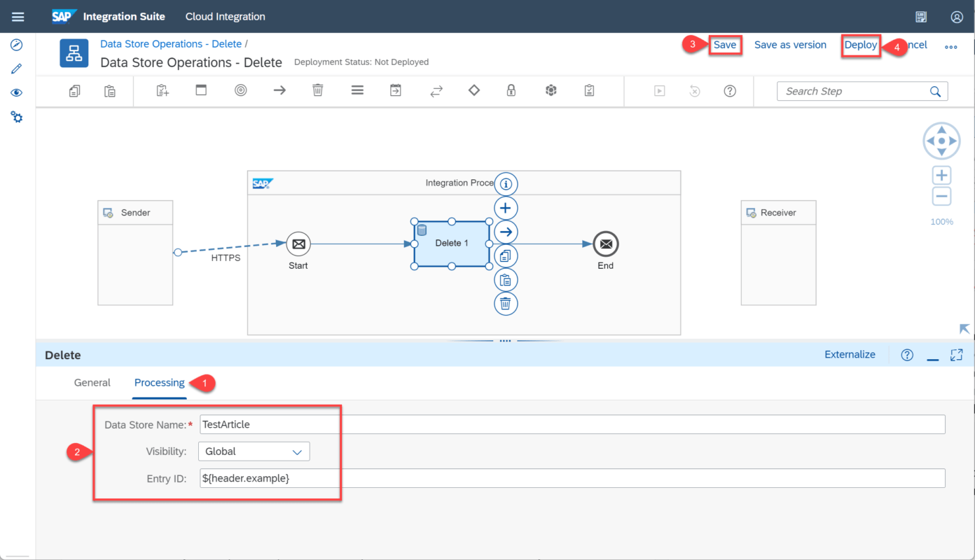The height and width of the screenshot is (560, 975).
Task: Open the Message Routing arrows icon
Action: tap(436, 91)
